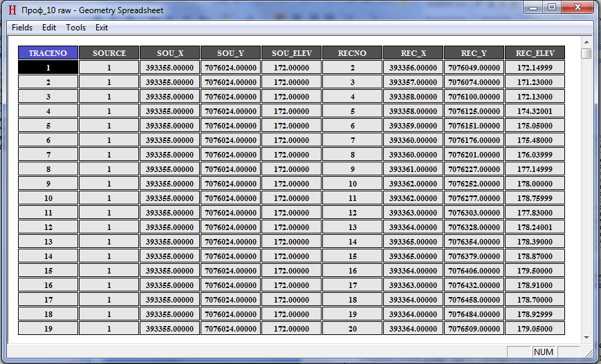Click the scroll up arrow of vertical scrollbar
601x364 pixels.
pos(586,41)
